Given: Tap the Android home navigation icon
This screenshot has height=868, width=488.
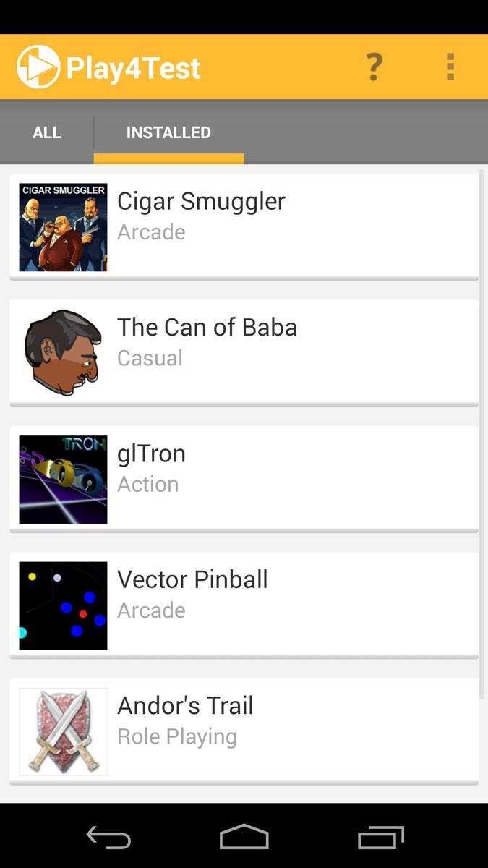Looking at the screenshot, I should [x=244, y=837].
